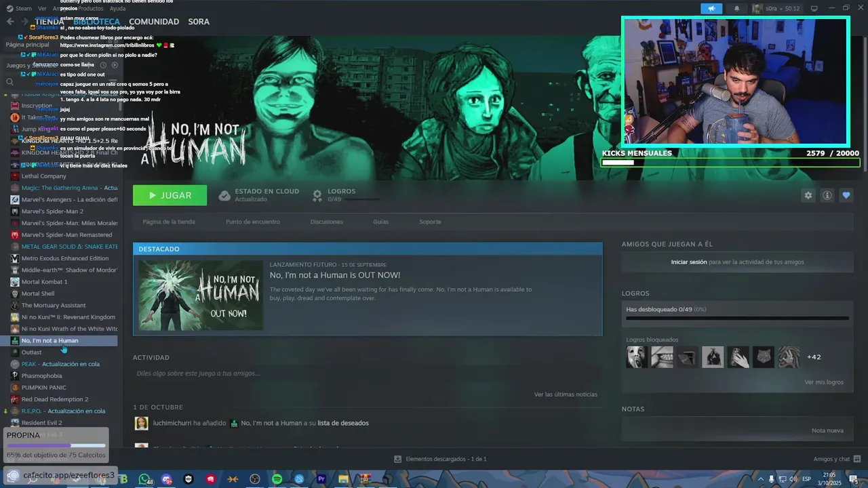Click the cloud status checkmark icon

tap(224, 196)
